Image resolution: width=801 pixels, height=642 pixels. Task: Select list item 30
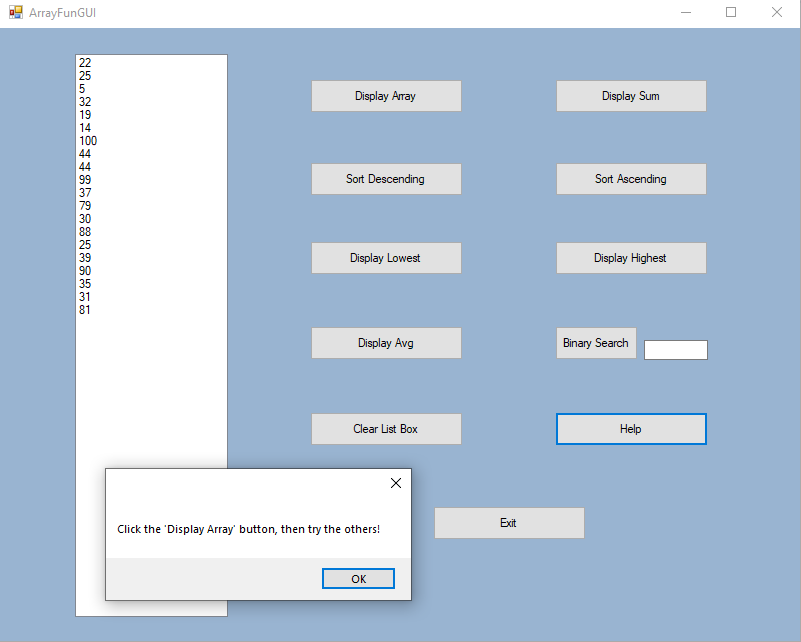tap(151, 219)
